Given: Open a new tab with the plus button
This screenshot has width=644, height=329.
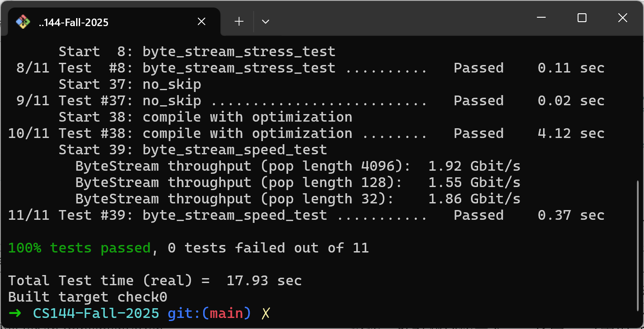Looking at the screenshot, I should click(x=239, y=21).
